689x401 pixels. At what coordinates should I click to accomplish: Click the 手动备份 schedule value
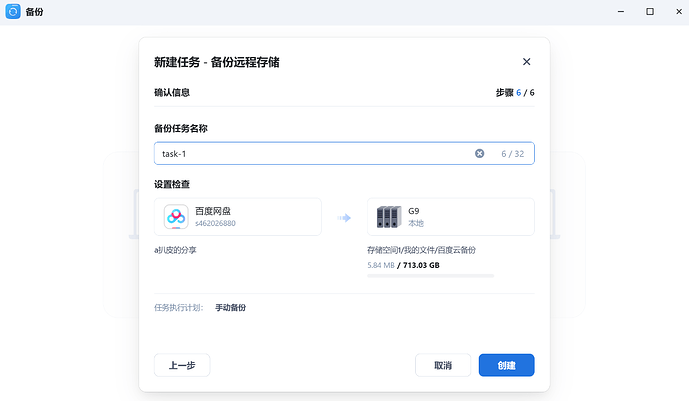230,307
